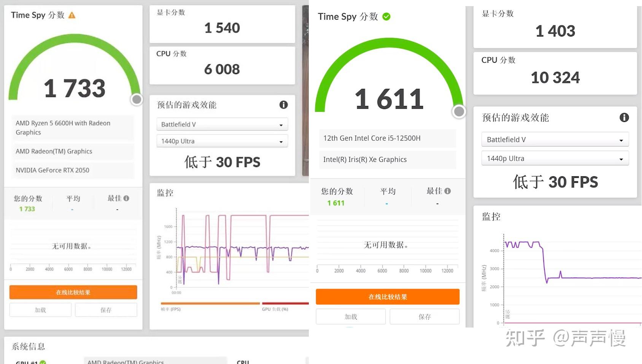Click the info icon next to 最佳 (left result)
Image resolution: width=642 pixels, height=364 pixels.
[x=126, y=198]
